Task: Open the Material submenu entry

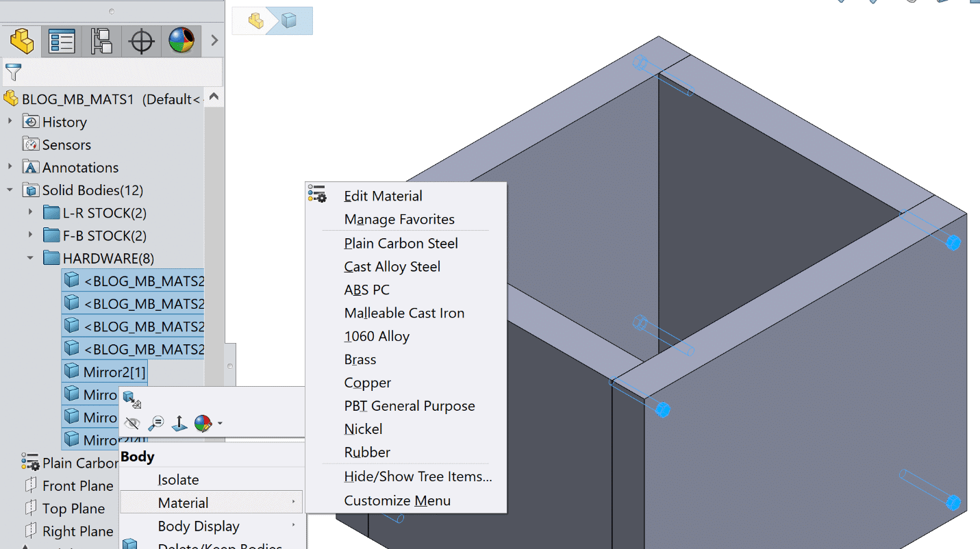Action: (212, 502)
